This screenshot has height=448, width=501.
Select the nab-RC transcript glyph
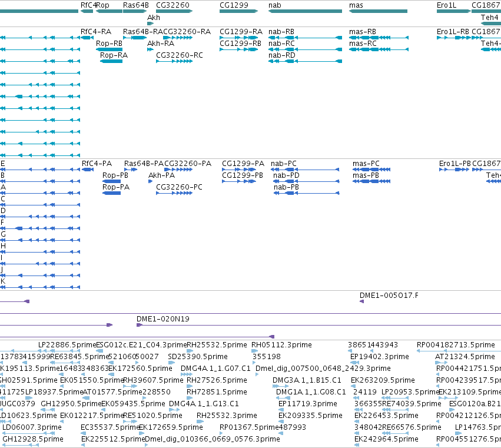coord(305,49)
